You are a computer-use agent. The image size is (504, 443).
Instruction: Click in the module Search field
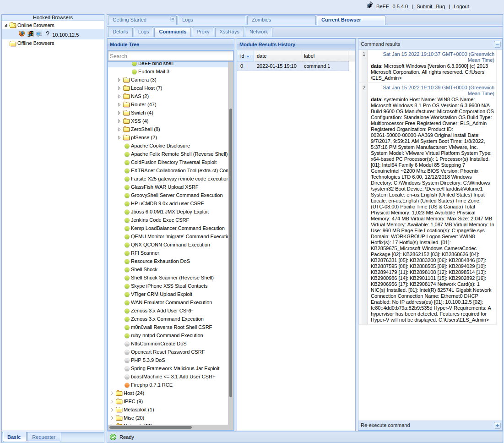[x=171, y=56]
